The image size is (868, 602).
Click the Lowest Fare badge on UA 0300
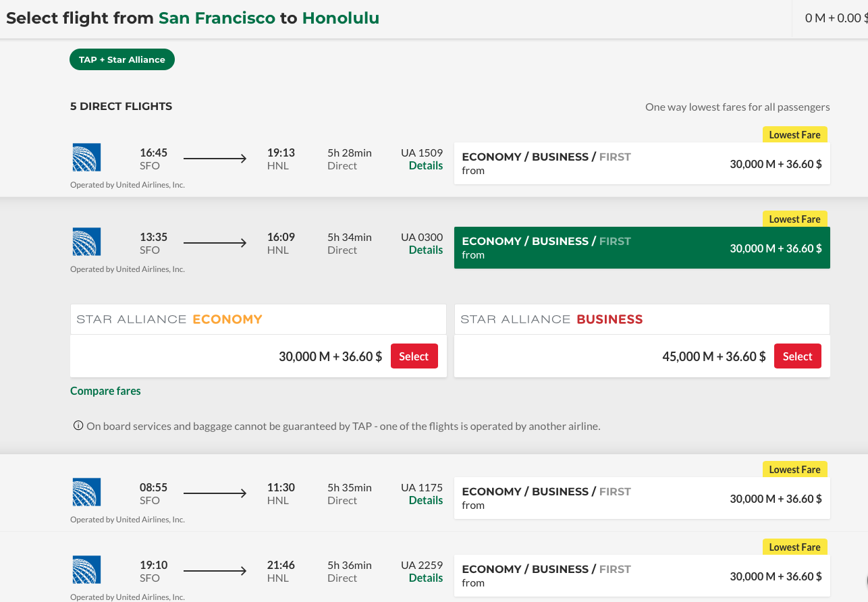coord(795,219)
